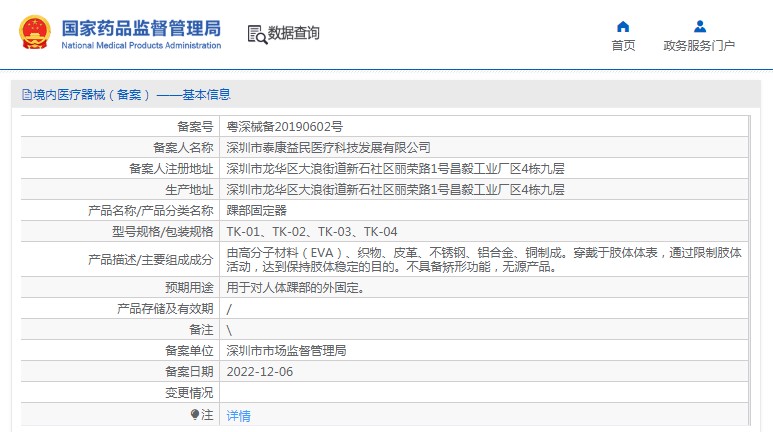Click the 生产地址 address value

[x=395, y=189]
